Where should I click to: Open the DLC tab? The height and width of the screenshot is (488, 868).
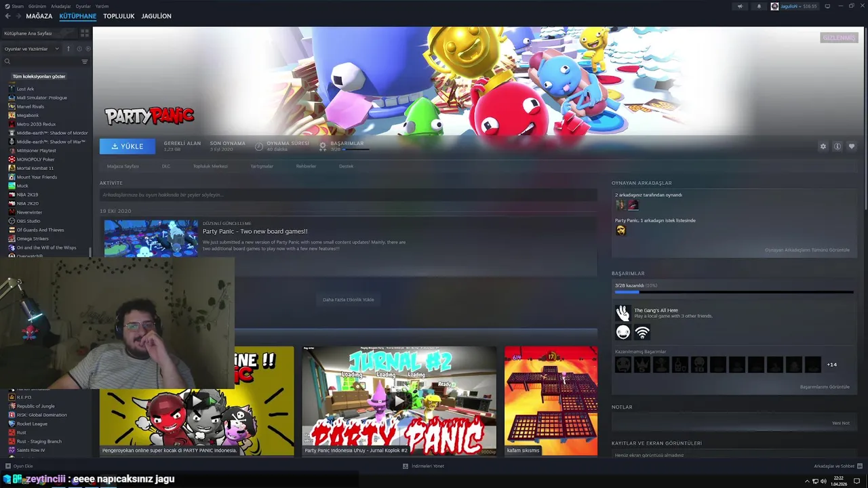point(166,166)
